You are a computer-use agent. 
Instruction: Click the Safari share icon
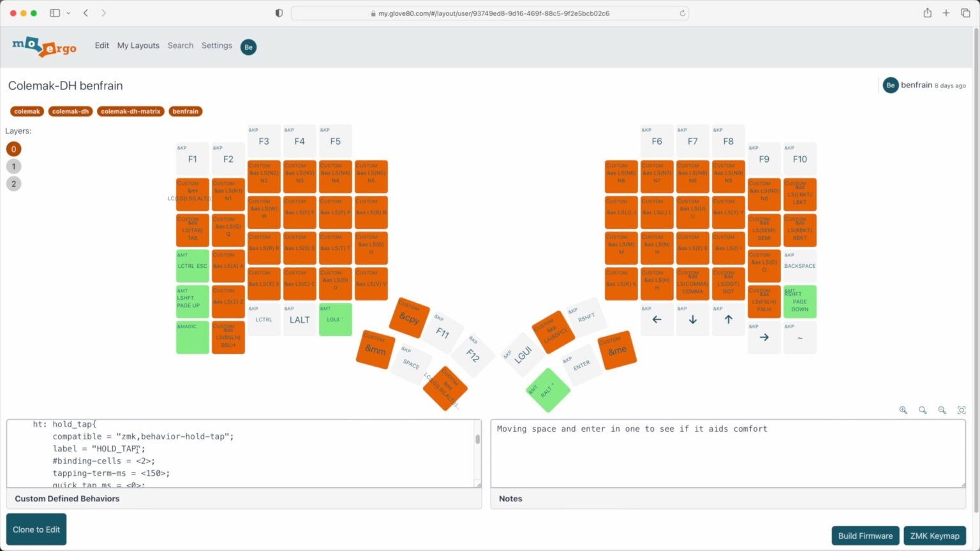[927, 13]
